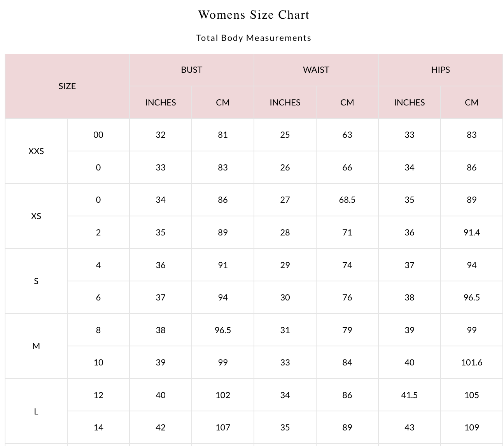504x446 pixels.
Task: Select numeric size 4
Action: point(98,265)
